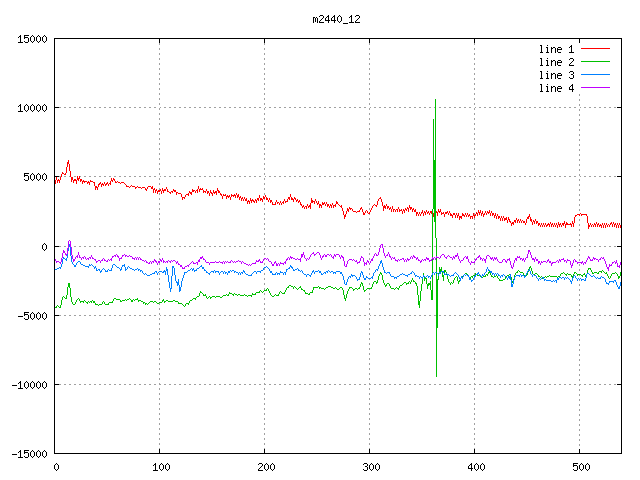The width and height of the screenshot is (640, 480).
Task: Click the red line's step bump near x=500
Action: (x=581, y=215)
